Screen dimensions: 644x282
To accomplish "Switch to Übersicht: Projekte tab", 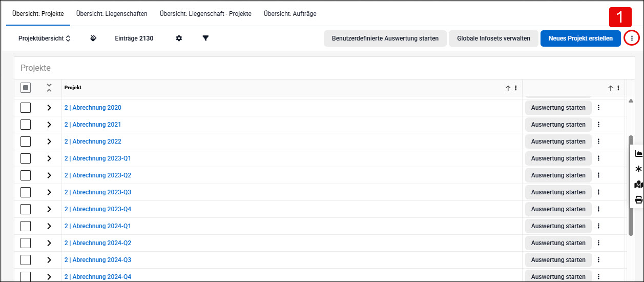I will (x=38, y=14).
